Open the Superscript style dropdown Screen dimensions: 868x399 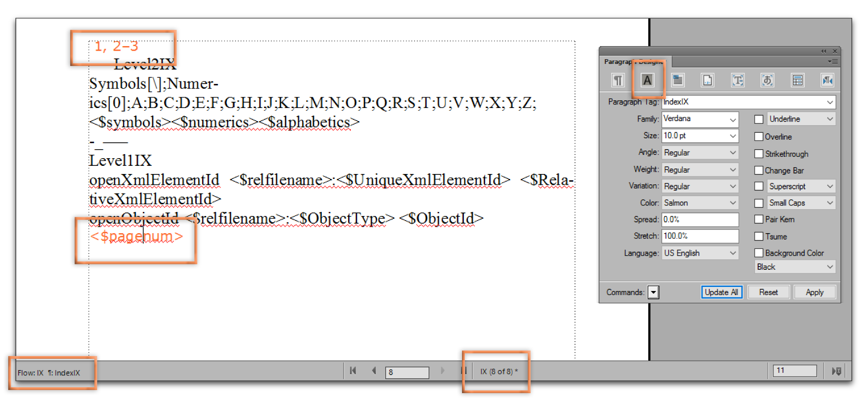[x=801, y=186]
